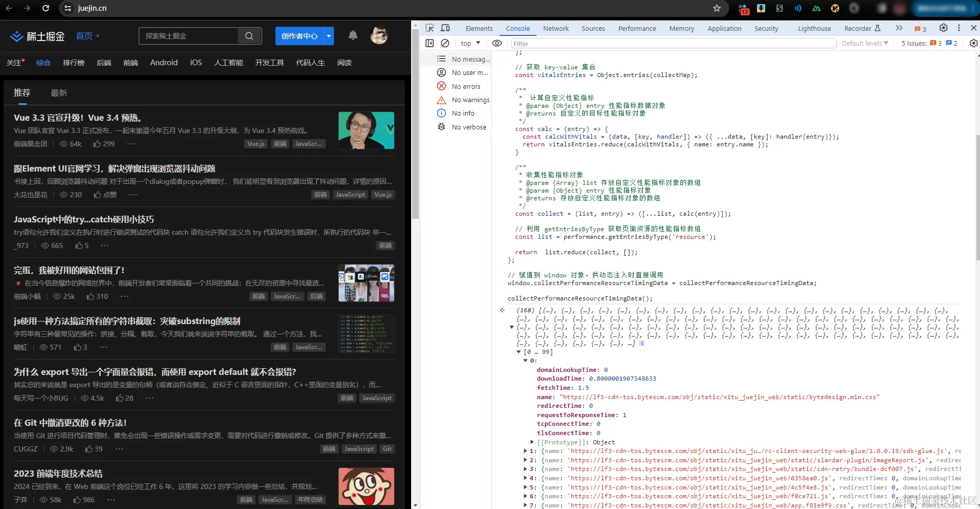Viewport: 980px width, 509px height.
Task: Activate the DevTools inspect element picker
Action: [430, 28]
